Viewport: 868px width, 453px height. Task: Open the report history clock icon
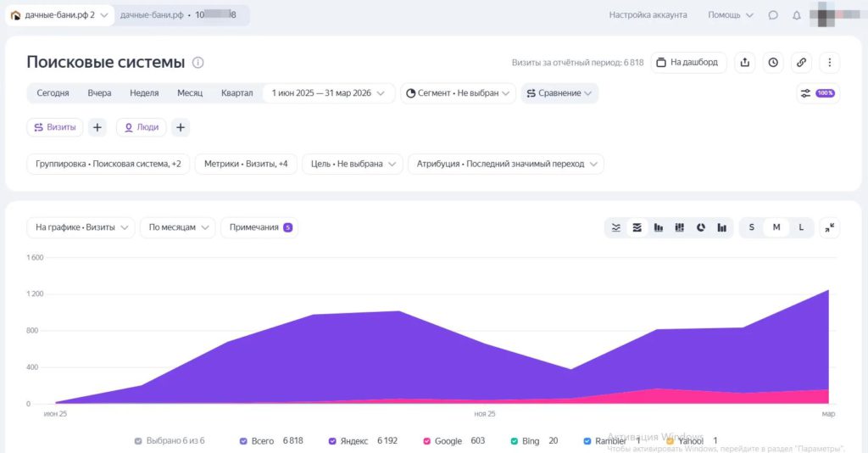point(773,63)
